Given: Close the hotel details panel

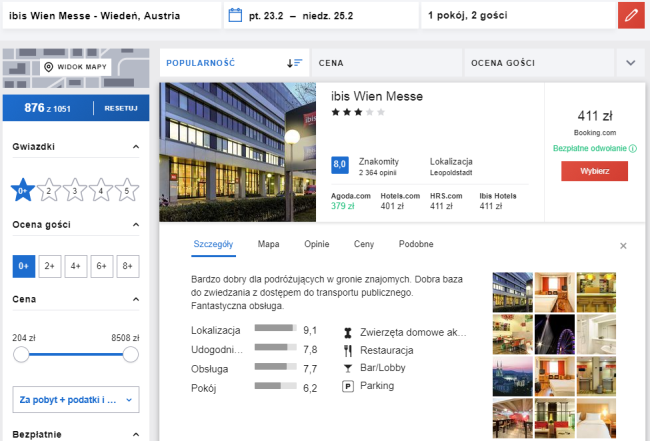Looking at the screenshot, I should pyautogui.click(x=623, y=246).
